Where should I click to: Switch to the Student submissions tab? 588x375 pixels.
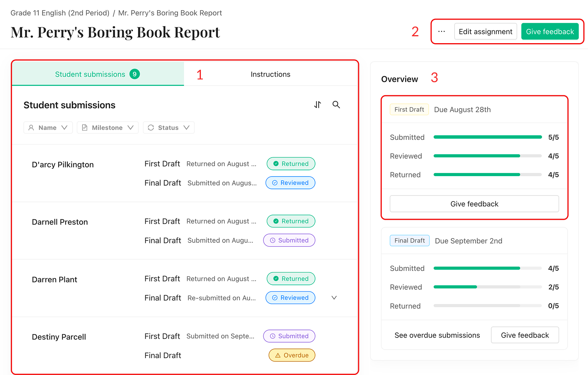click(98, 74)
